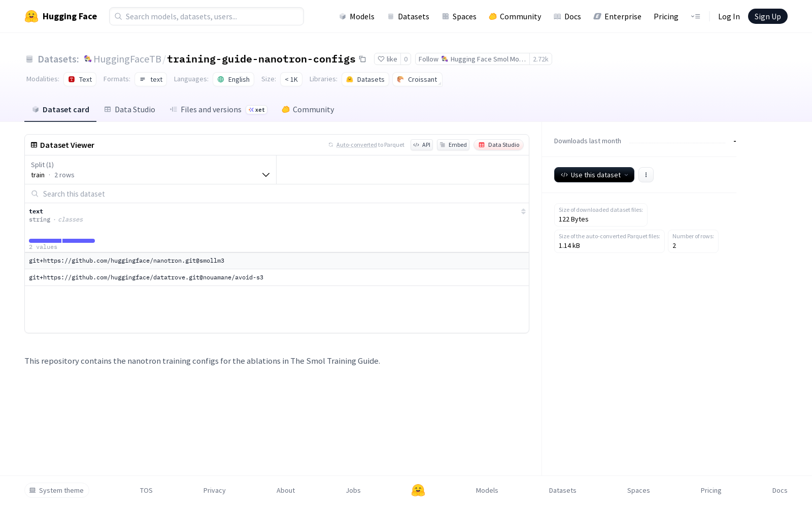
Task: Follow Hugging Face Smol Models organization
Action: pos(472,59)
